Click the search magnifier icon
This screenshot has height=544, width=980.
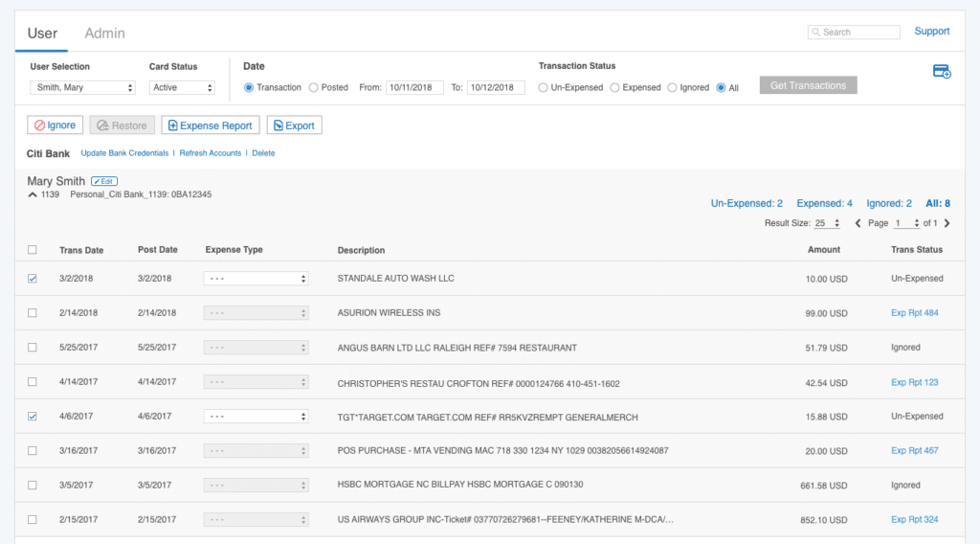[815, 32]
